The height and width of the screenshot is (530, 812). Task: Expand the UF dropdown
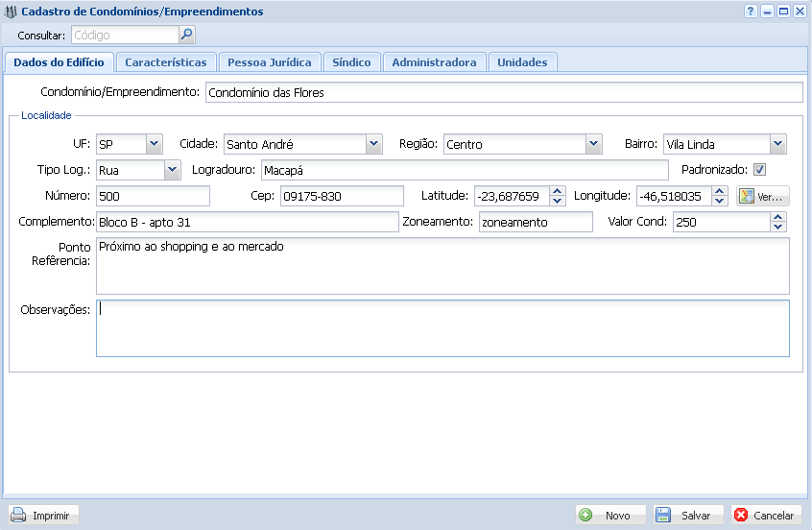(x=155, y=144)
